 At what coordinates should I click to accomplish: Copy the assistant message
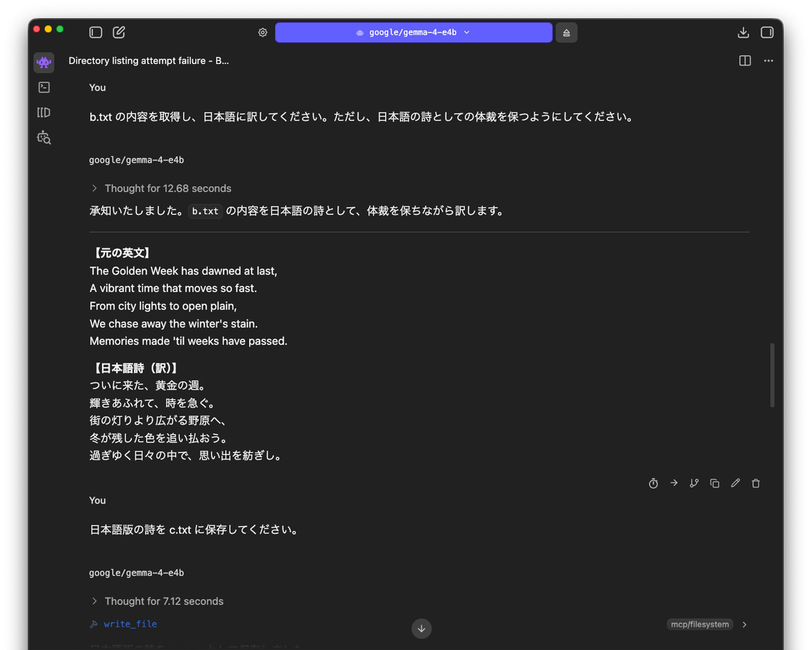(x=715, y=483)
